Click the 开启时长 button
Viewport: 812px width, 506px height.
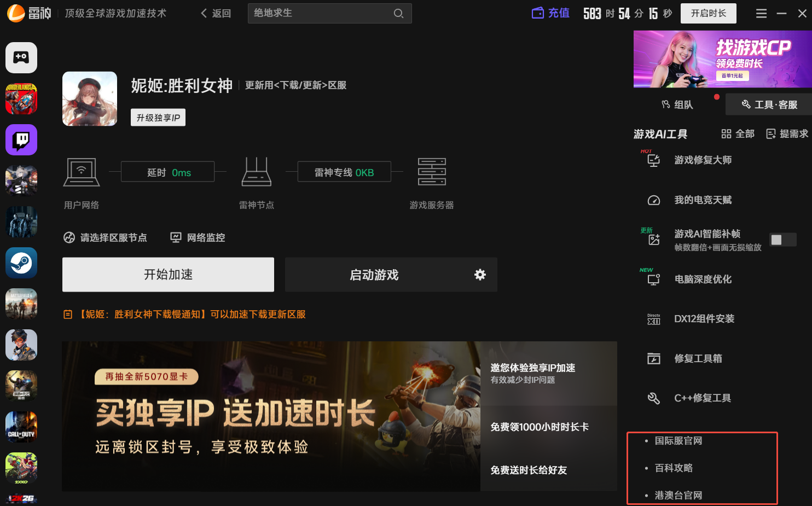tap(708, 14)
